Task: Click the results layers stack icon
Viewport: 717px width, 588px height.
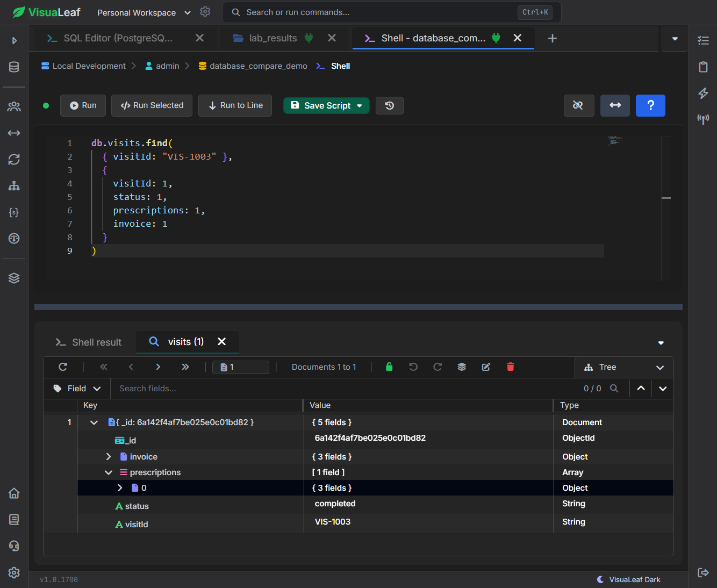Action: pyautogui.click(x=462, y=367)
